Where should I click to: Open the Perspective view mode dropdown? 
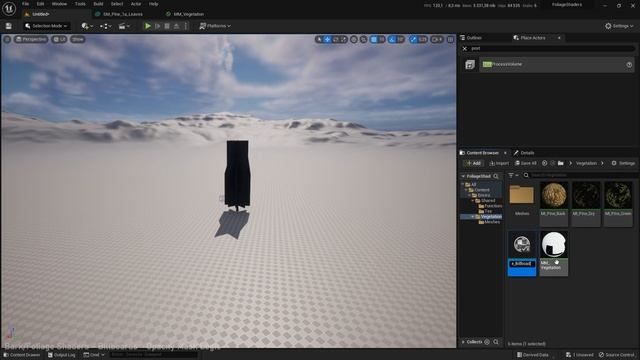[x=31, y=40]
